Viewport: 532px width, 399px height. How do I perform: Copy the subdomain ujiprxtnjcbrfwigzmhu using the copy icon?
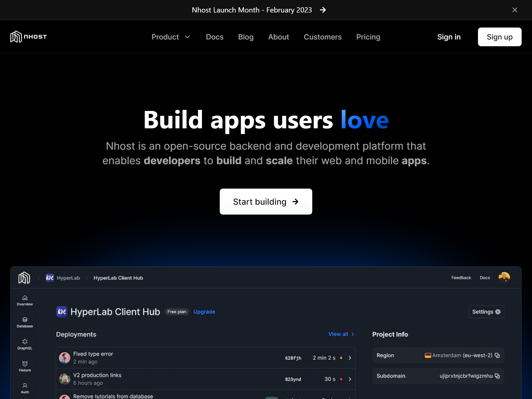pyautogui.click(x=497, y=376)
